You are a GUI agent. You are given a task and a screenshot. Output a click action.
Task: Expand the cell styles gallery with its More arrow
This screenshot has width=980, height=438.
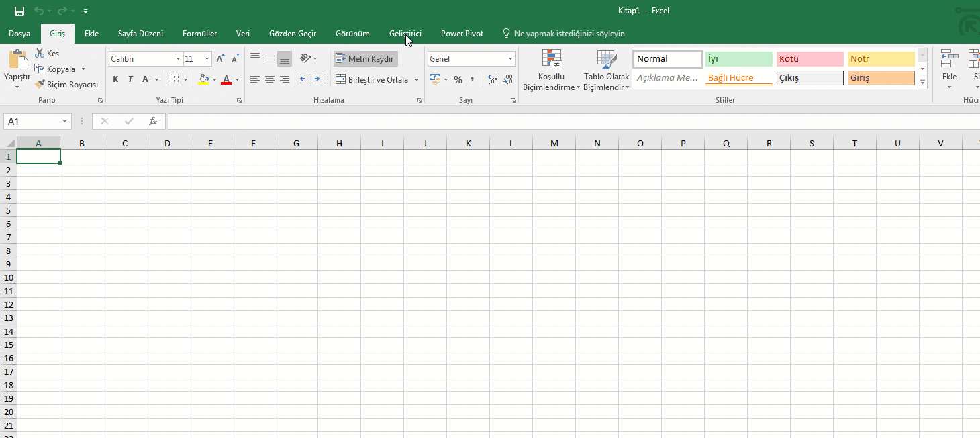click(x=923, y=83)
